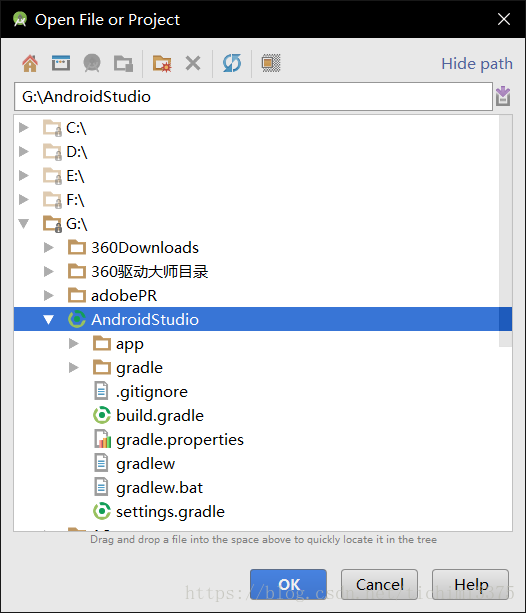Expand the F:\ drive node
This screenshot has height=613, width=526.
(24, 199)
